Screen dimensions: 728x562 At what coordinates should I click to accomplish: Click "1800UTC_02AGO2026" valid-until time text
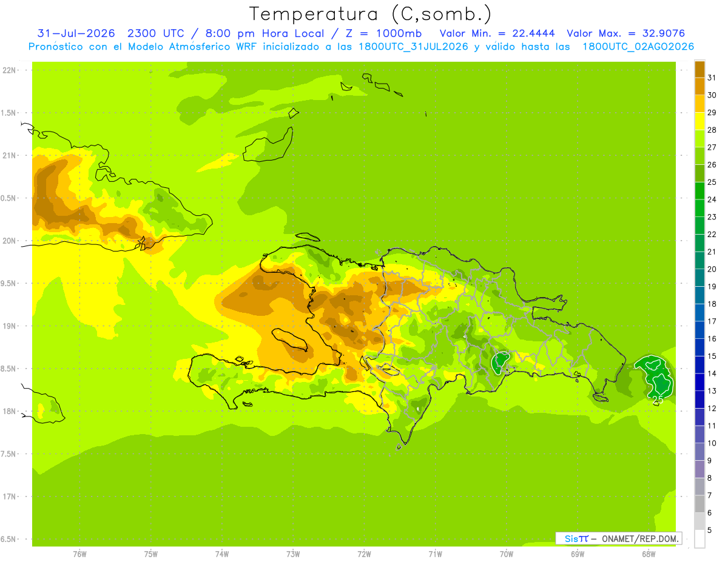pyautogui.click(x=638, y=47)
